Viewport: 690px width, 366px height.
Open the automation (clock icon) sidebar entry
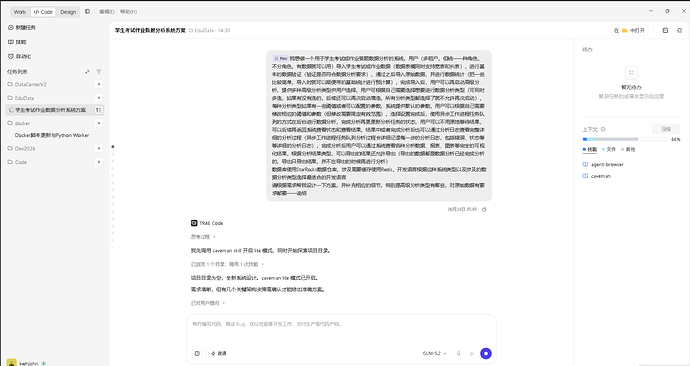(20, 56)
